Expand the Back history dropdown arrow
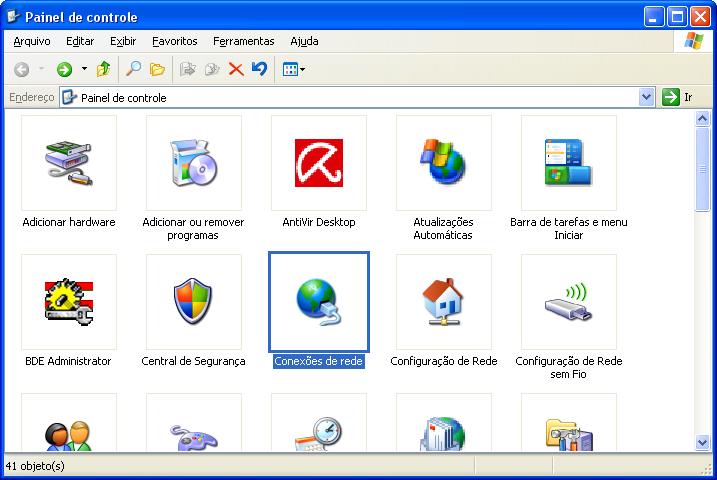This screenshot has height=480, width=717. coord(41,69)
